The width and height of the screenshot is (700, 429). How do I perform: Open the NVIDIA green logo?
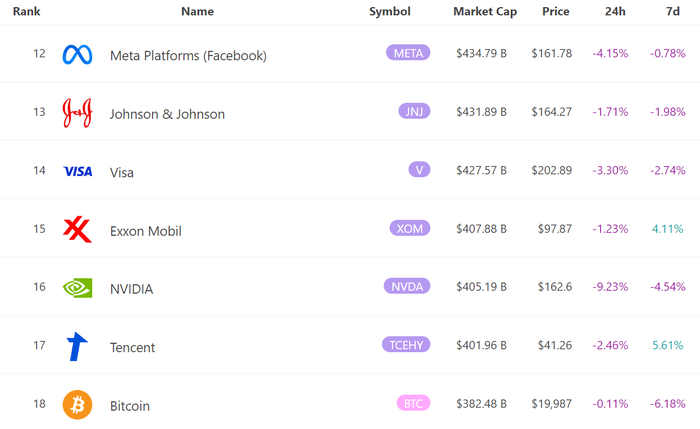tap(77, 288)
